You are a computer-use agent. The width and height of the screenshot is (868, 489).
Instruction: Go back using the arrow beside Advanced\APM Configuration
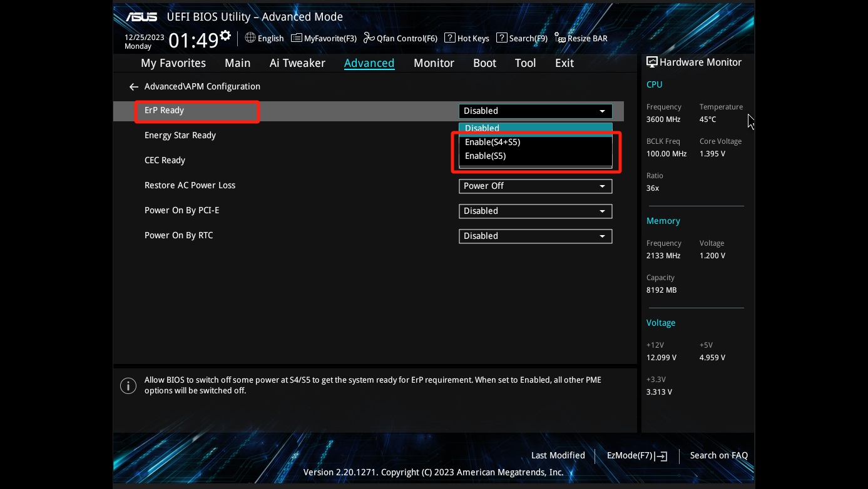coord(133,87)
